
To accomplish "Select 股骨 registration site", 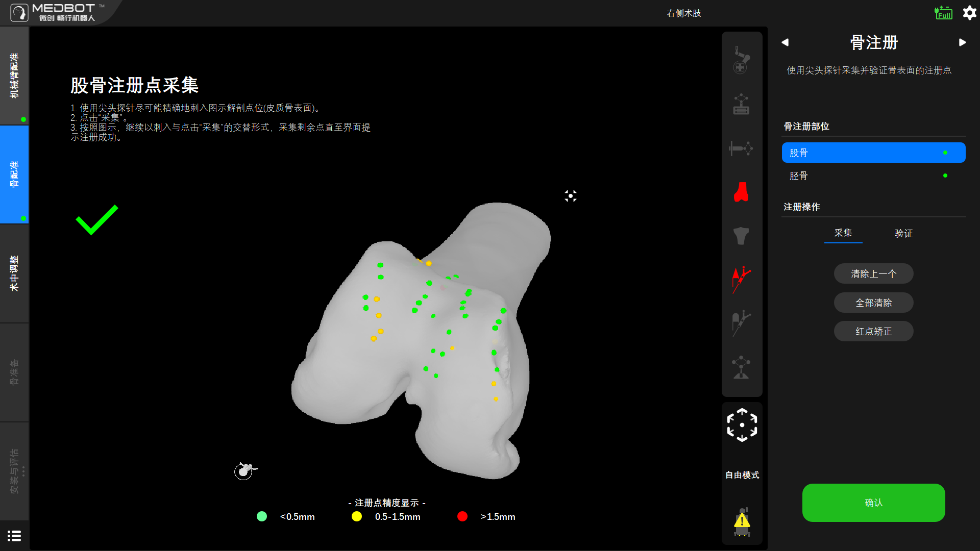I will coord(873,153).
